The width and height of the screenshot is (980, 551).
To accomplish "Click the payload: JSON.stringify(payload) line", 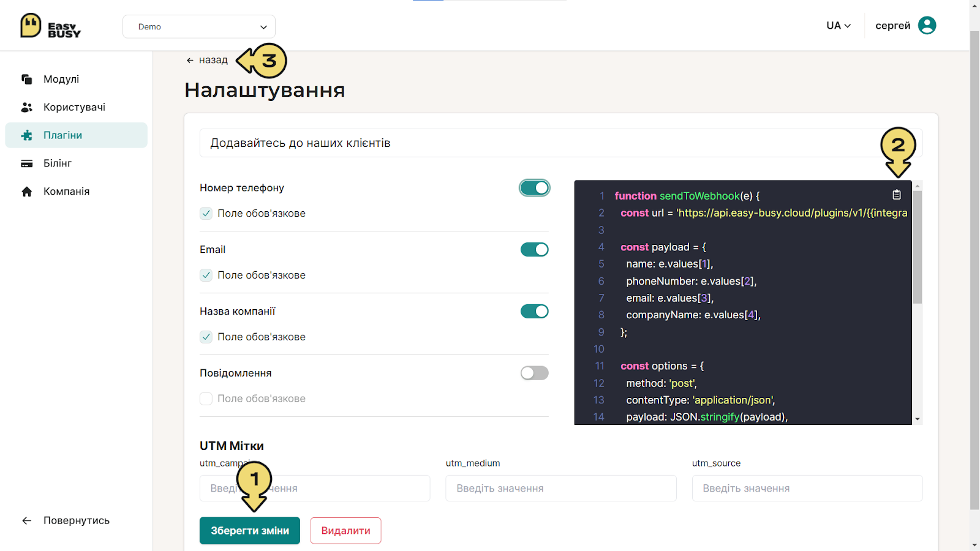I will click(x=707, y=417).
